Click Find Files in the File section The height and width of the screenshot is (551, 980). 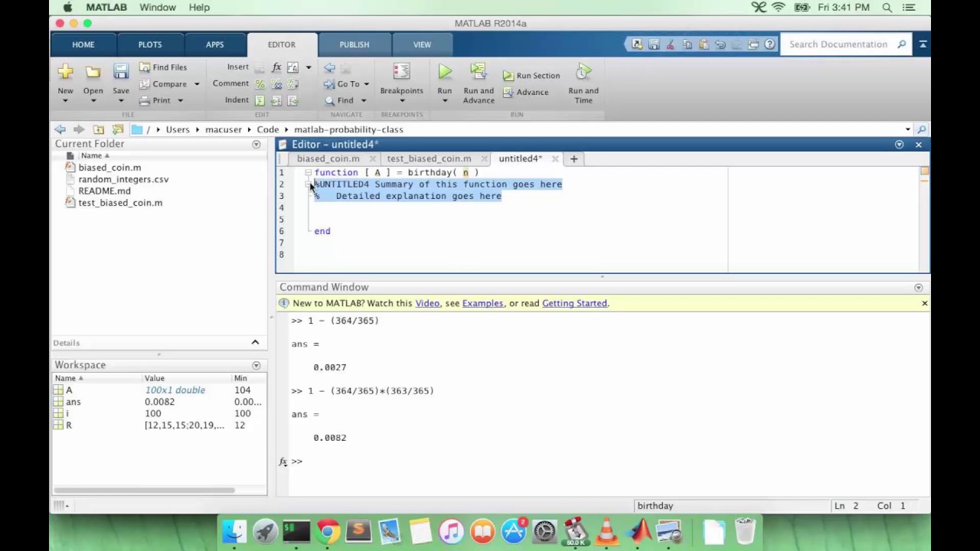[x=162, y=67]
